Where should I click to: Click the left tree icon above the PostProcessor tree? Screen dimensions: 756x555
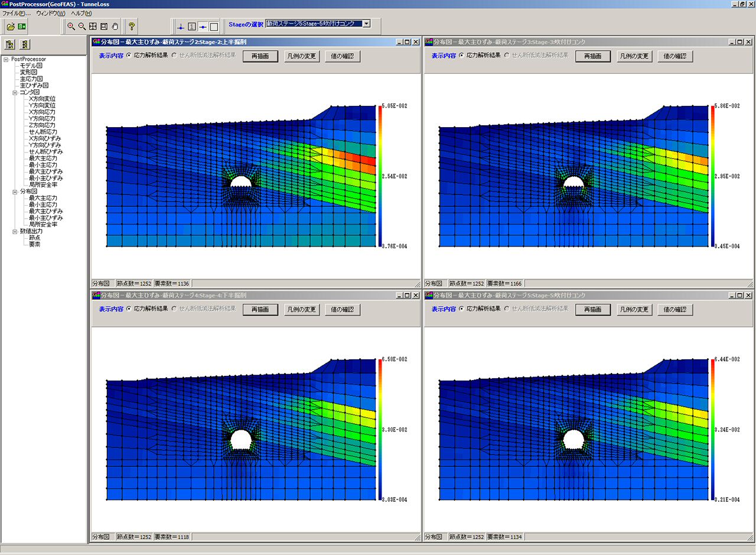pyautogui.click(x=10, y=44)
